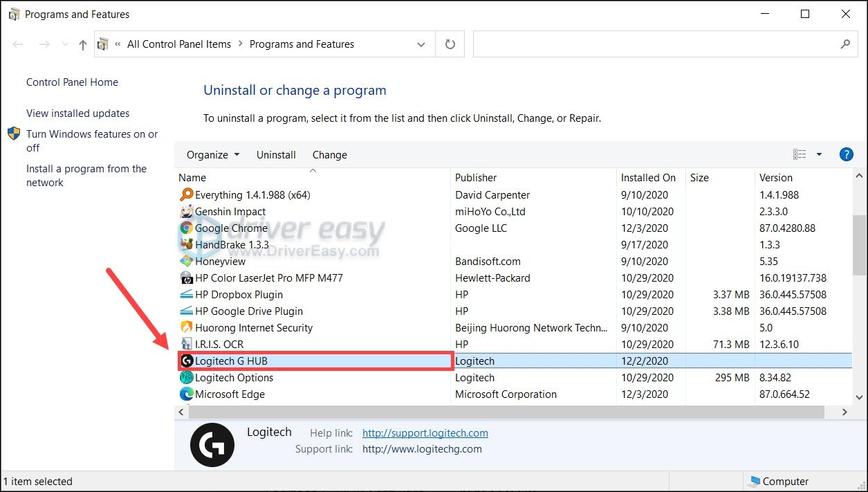
Task: Click the Genshin Impact program icon
Action: (x=186, y=211)
